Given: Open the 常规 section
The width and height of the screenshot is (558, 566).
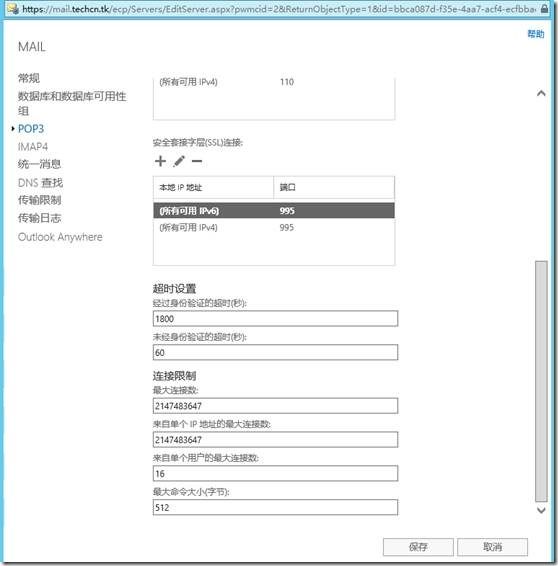Looking at the screenshot, I should pos(29,78).
